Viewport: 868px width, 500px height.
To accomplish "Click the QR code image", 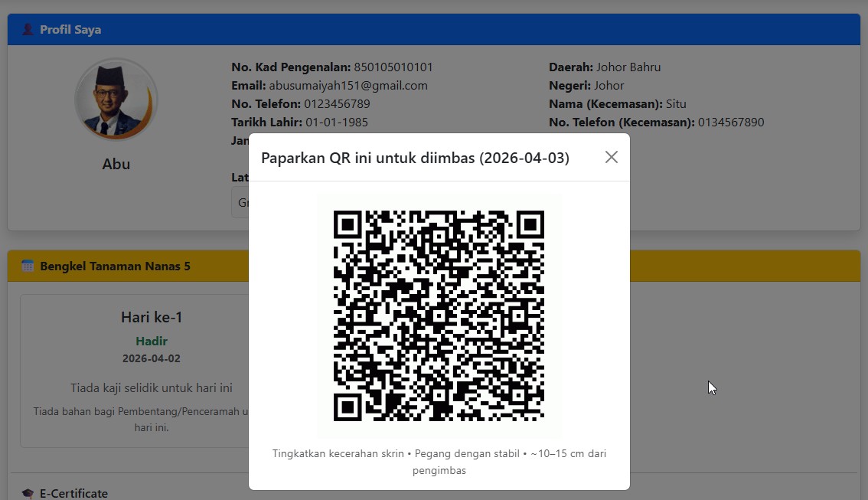I will coord(439,315).
